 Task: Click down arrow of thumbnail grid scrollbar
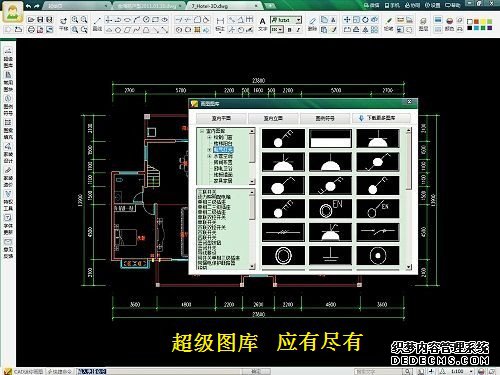(409, 267)
